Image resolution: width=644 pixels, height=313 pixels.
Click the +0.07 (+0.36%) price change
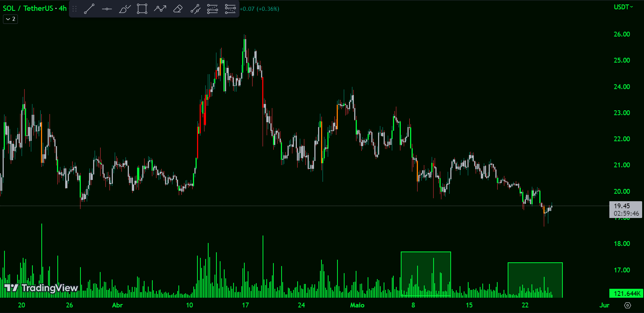[260, 9]
